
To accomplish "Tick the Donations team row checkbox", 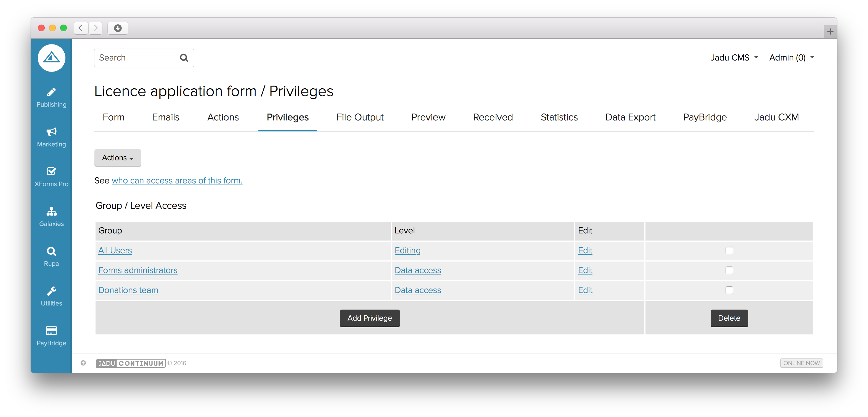I will coord(729,290).
